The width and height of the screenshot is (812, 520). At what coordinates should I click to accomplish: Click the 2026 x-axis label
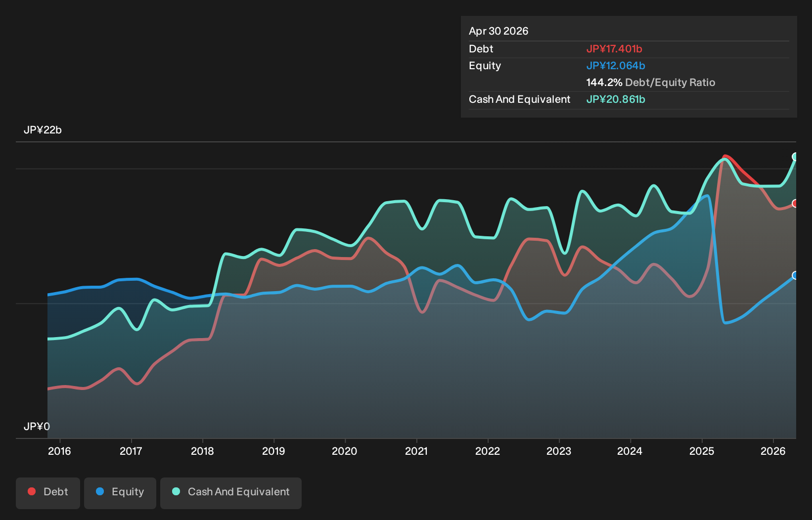773,451
